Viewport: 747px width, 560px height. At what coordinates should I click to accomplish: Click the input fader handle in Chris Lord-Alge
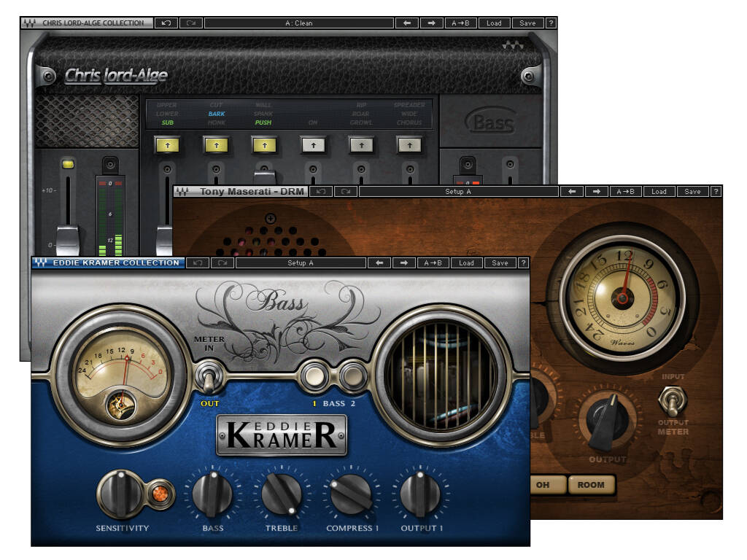pyautogui.click(x=68, y=241)
